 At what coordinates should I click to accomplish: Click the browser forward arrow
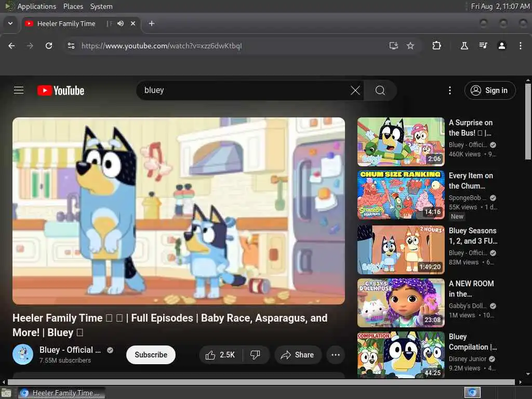(x=30, y=46)
